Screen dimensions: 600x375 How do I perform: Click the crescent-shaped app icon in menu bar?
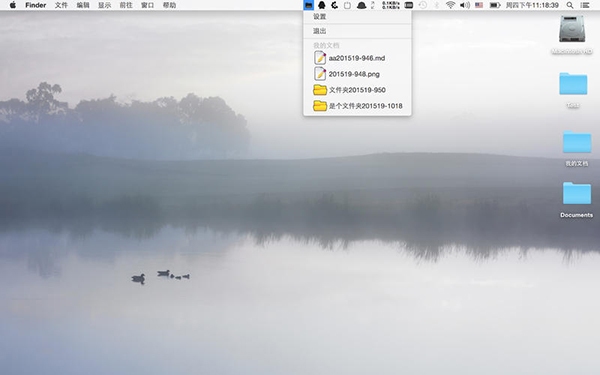(x=334, y=5)
